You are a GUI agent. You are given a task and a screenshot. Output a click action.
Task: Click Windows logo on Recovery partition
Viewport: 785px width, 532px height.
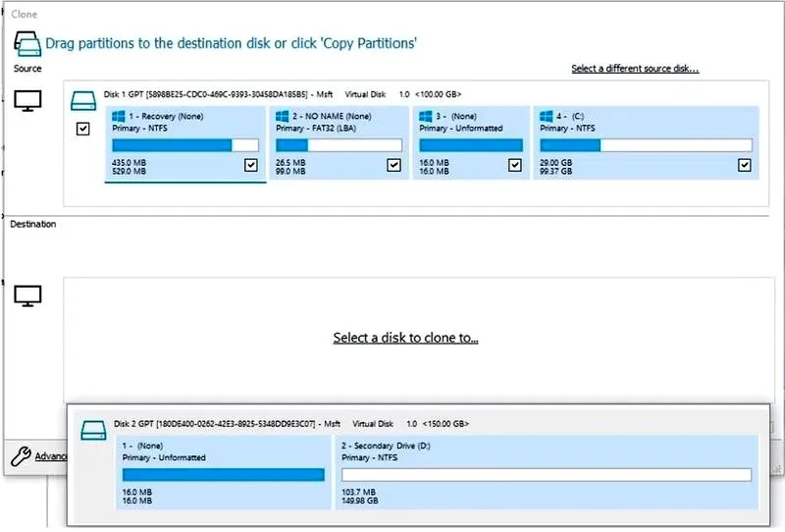click(x=119, y=116)
